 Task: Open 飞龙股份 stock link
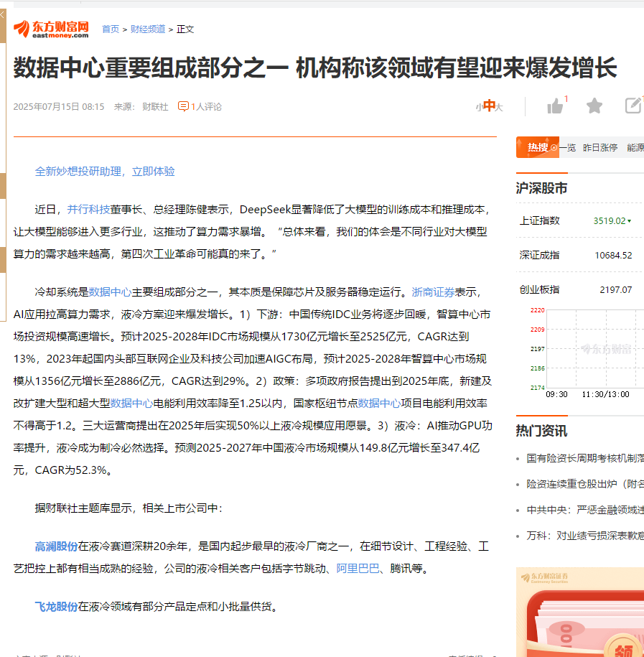coord(56,606)
